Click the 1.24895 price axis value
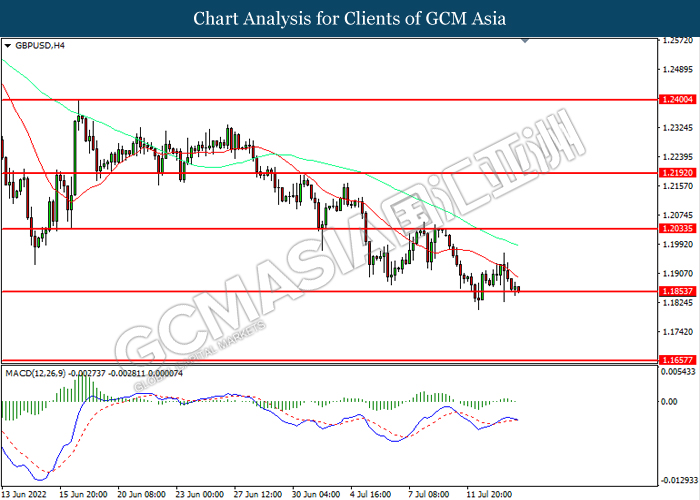The image size is (700, 500). pyautogui.click(x=678, y=70)
